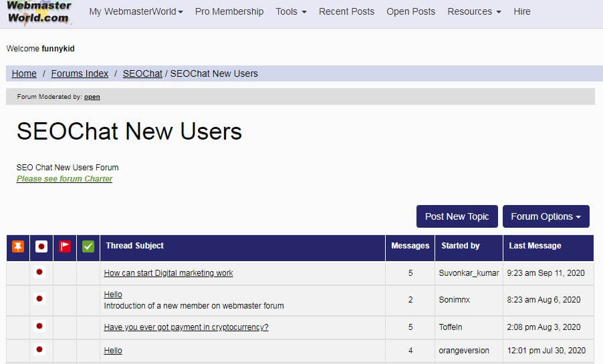The height and width of the screenshot is (364, 603).
Task: Click author name orangeversion
Action: click(x=464, y=351)
